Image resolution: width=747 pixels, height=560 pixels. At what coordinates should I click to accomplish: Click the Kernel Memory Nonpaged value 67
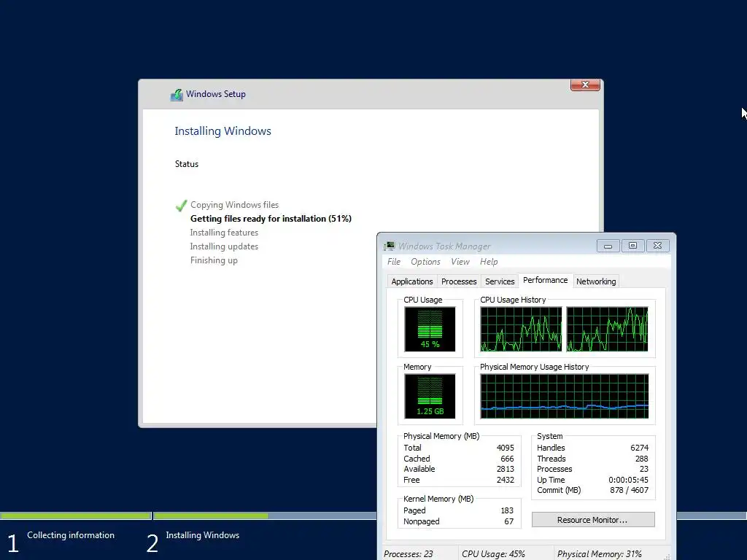508,521
